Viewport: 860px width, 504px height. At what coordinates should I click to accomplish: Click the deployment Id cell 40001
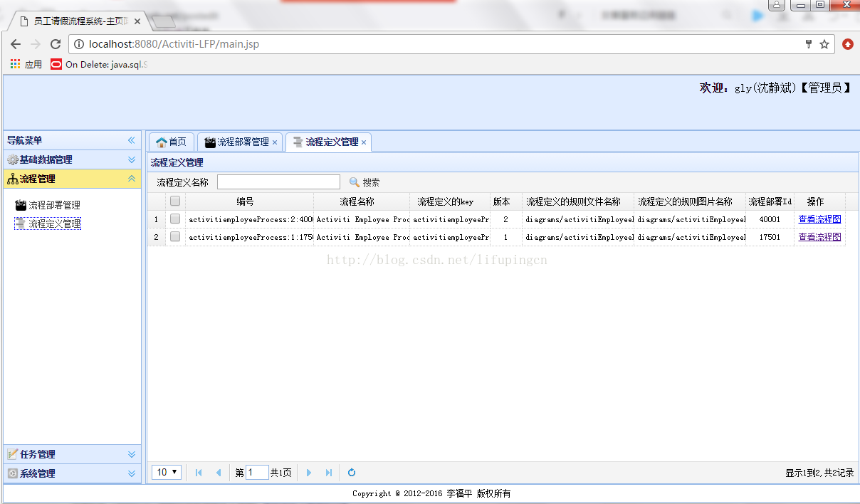point(770,219)
